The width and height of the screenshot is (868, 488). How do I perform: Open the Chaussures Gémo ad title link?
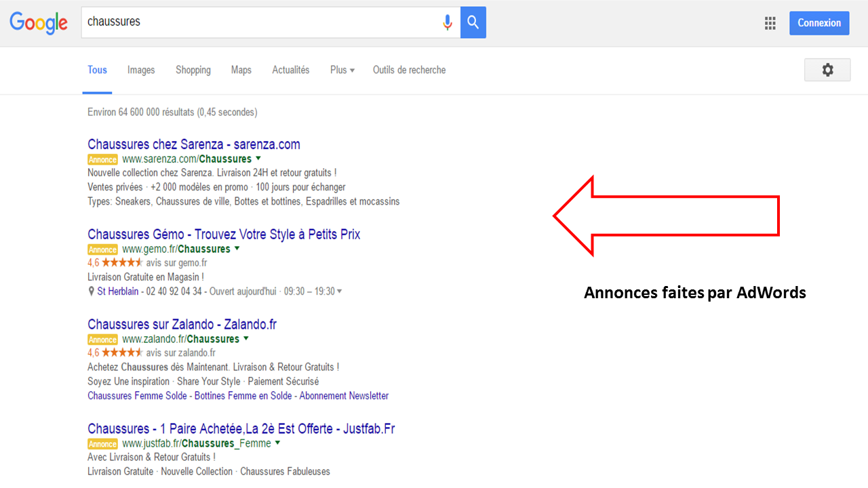point(224,235)
